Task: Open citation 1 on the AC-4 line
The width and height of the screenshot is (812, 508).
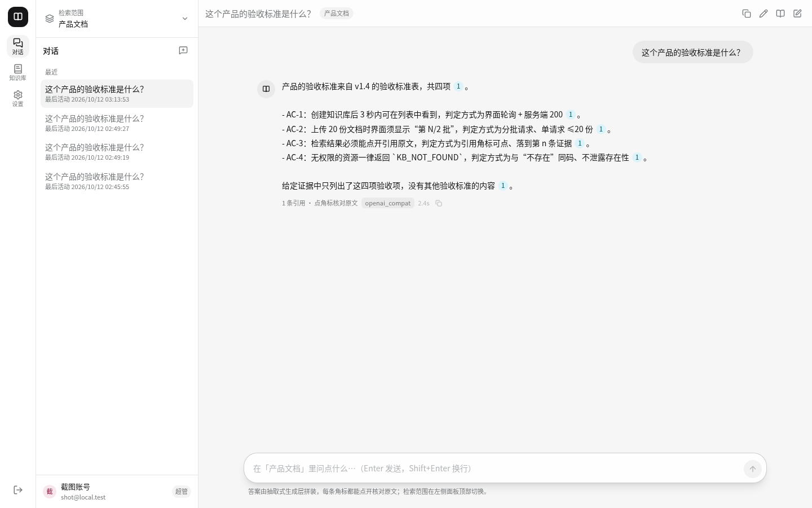Action: 637,157
